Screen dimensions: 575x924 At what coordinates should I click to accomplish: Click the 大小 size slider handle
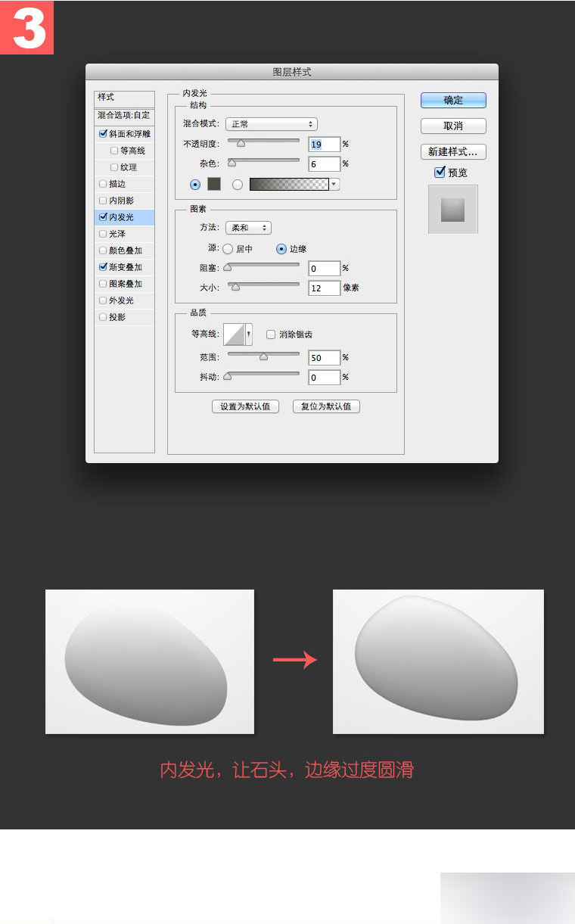pyautogui.click(x=235, y=287)
